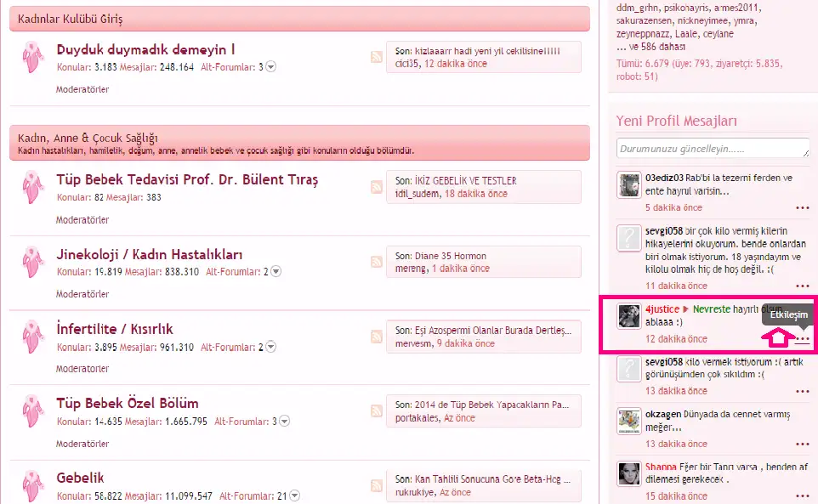
Task: Click the pink ribbon icon beside İnfertilite / Kısırlık
Action: [x=32, y=337]
